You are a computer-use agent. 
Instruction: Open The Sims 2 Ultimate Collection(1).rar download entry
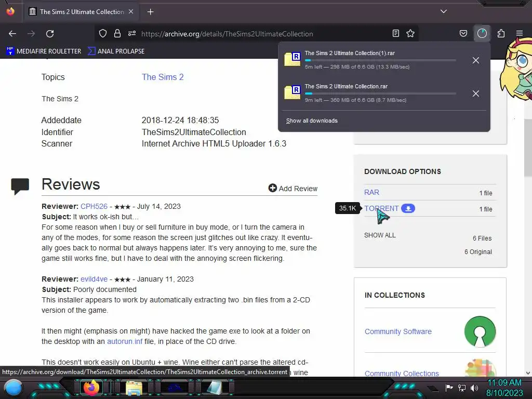(x=373, y=60)
